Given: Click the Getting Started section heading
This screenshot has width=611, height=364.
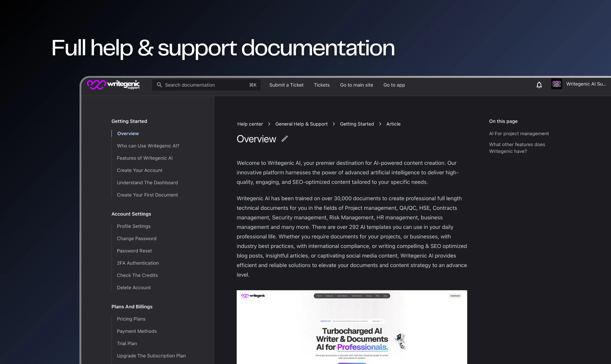Looking at the screenshot, I should pos(129,121).
